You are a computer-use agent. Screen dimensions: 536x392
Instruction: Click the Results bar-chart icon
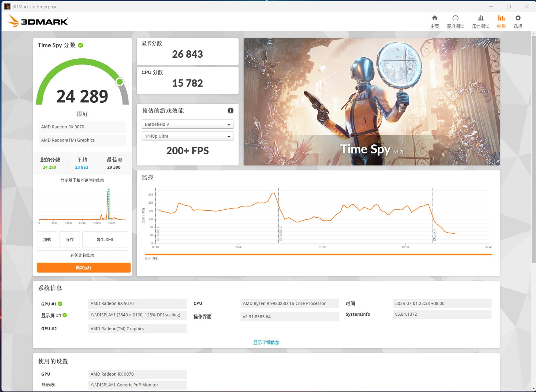tap(501, 18)
